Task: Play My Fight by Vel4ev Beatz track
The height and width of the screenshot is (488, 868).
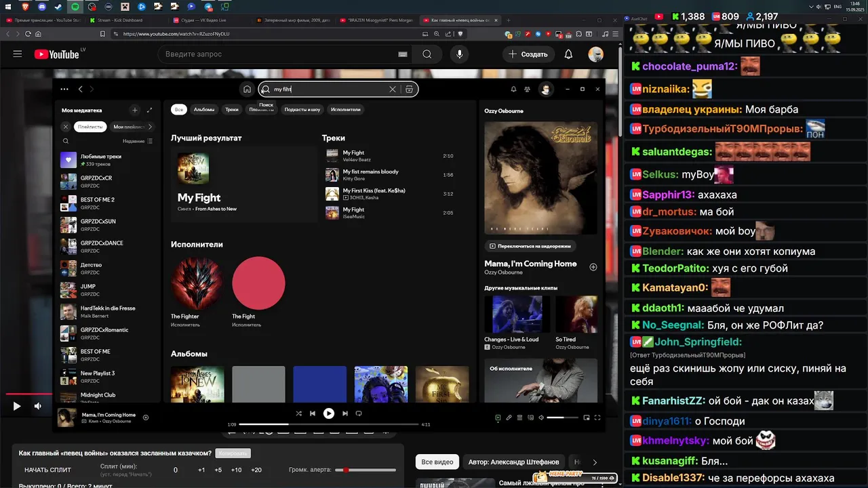Action: coord(390,156)
